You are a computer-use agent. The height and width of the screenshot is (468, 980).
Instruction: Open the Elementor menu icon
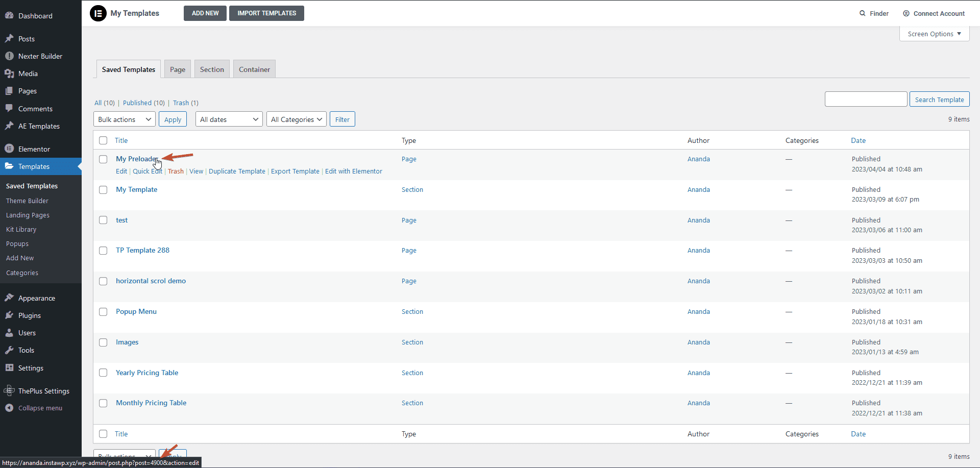click(x=10, y=149)
